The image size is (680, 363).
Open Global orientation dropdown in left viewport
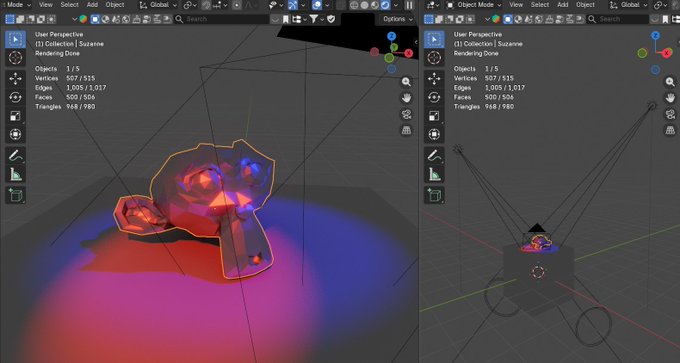pos(158,5)
